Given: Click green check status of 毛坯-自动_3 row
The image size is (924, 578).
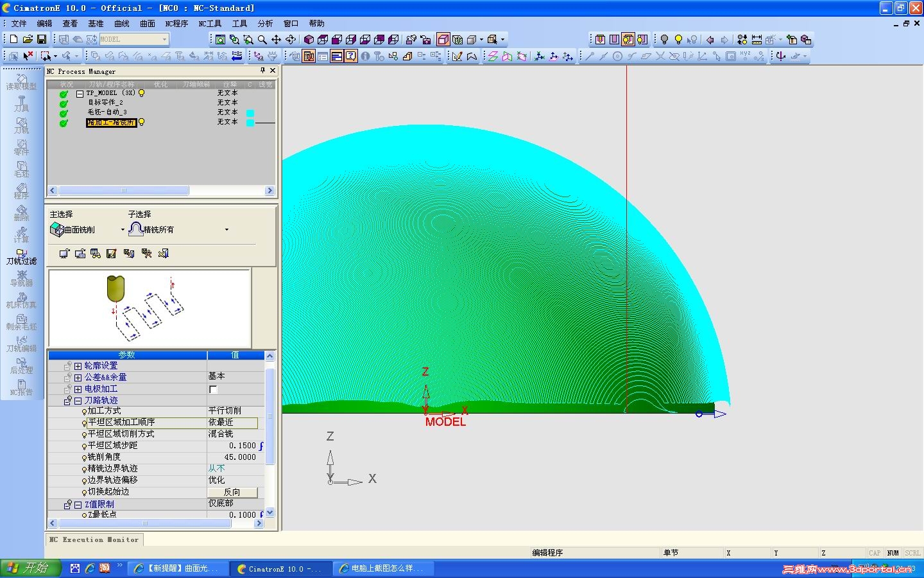Looking at the screenshot, I should click(64, 113).
